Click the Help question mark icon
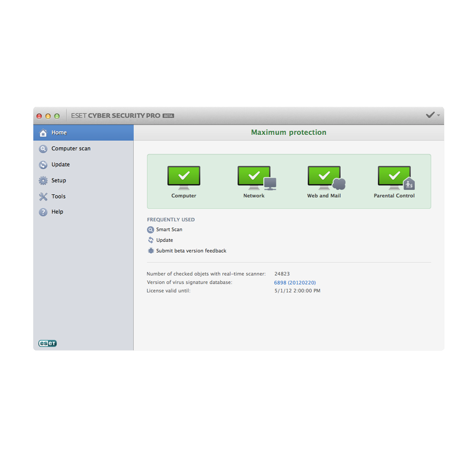The height and width of the screenshot is (476, 476). [x=43, y=212]
